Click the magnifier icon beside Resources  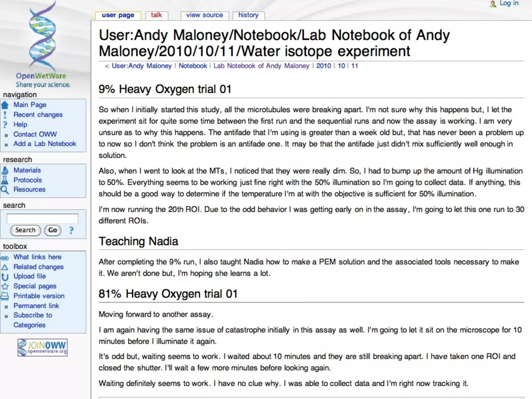pyautogui.click(x=5, y=190)
